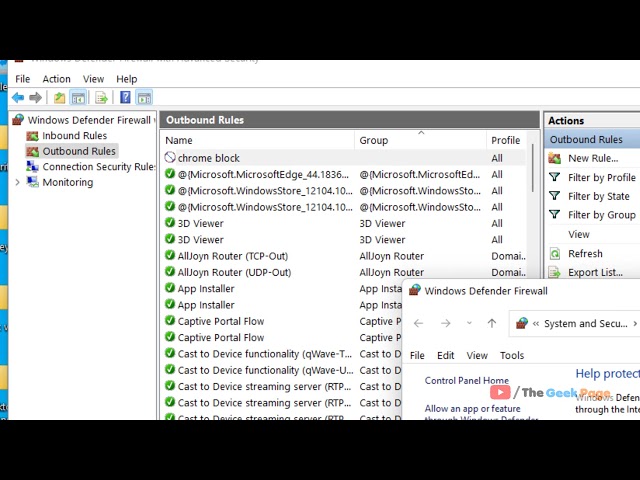Click the Up one level folder icon
640x480 pixels.
click(60, 98)
